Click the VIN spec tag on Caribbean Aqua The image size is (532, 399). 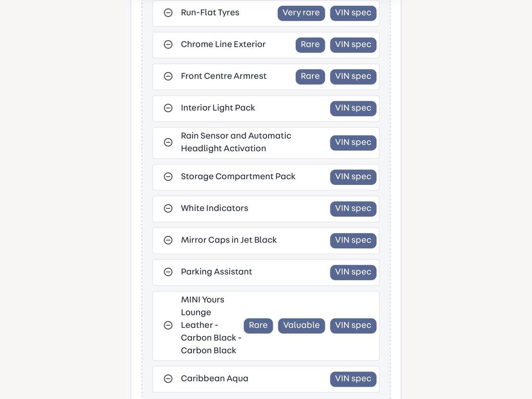click(x=353, y=379)
